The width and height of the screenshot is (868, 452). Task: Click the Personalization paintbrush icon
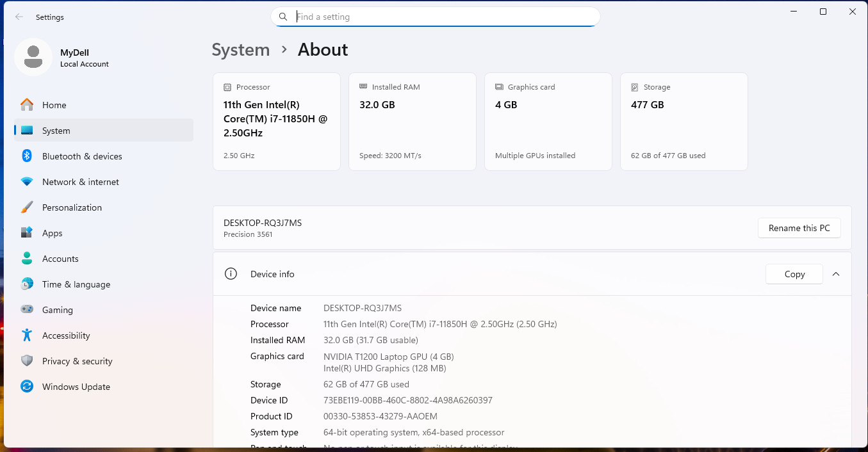click(27, 207)
